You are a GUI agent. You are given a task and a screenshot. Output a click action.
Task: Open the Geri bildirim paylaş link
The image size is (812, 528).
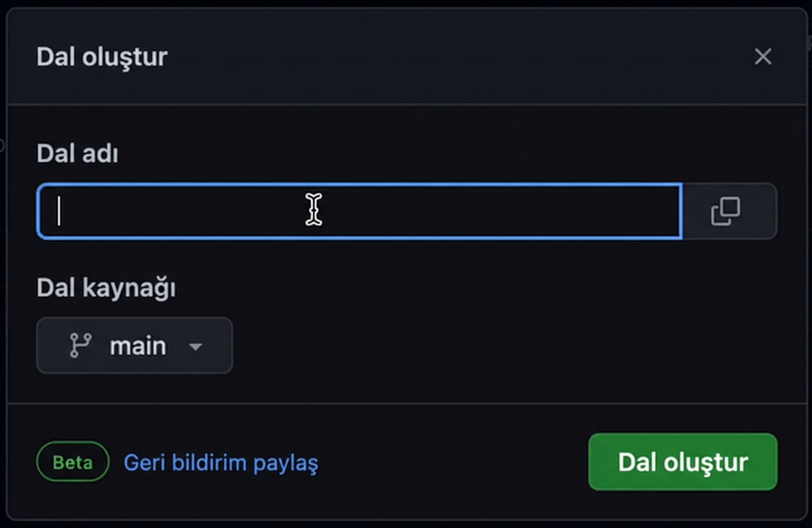coord(221,463)
